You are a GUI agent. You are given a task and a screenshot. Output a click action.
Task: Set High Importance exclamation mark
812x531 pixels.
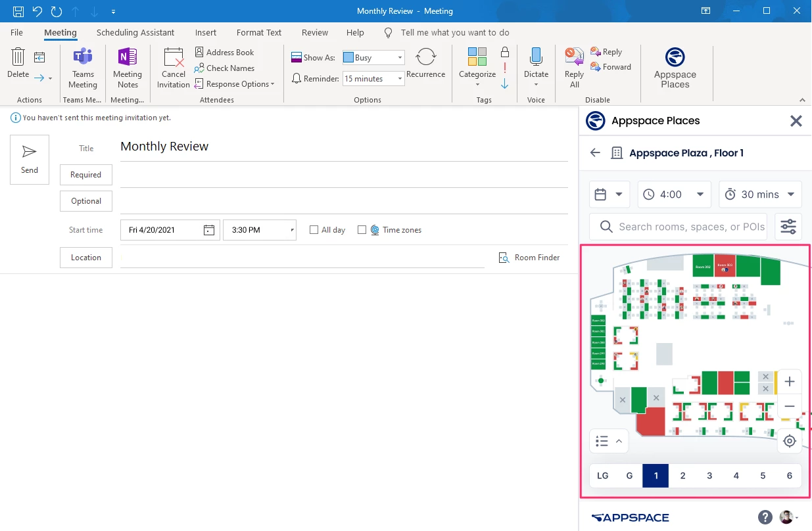click(505, 68)
